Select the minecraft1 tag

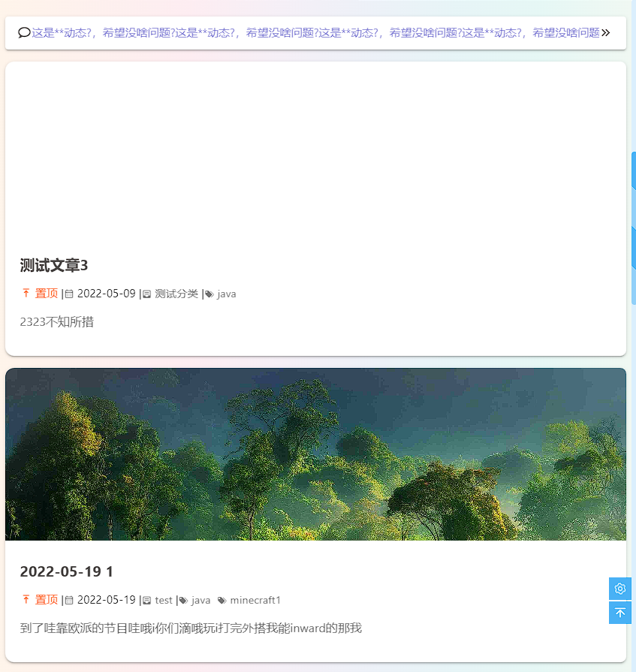click(x=255, y=600)
